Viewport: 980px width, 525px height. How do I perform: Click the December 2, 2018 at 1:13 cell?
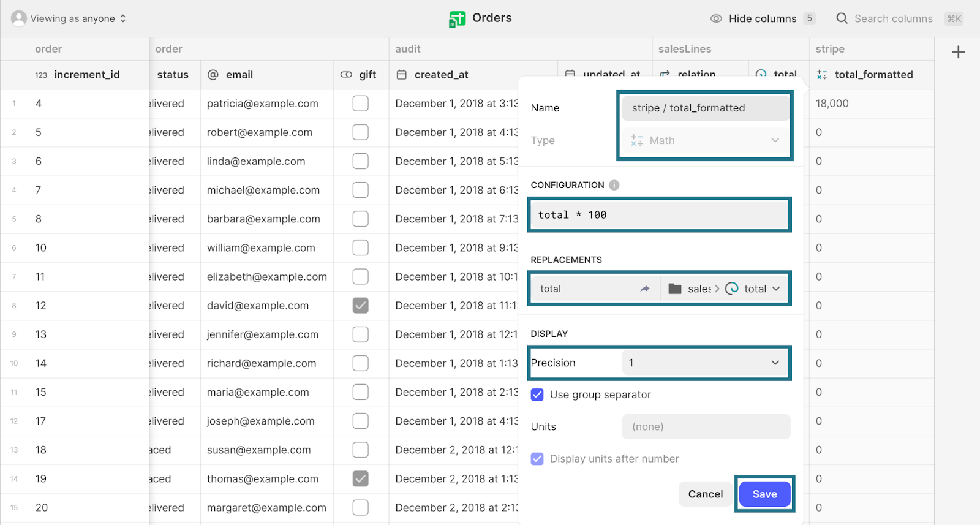click(x=454, y=478)
